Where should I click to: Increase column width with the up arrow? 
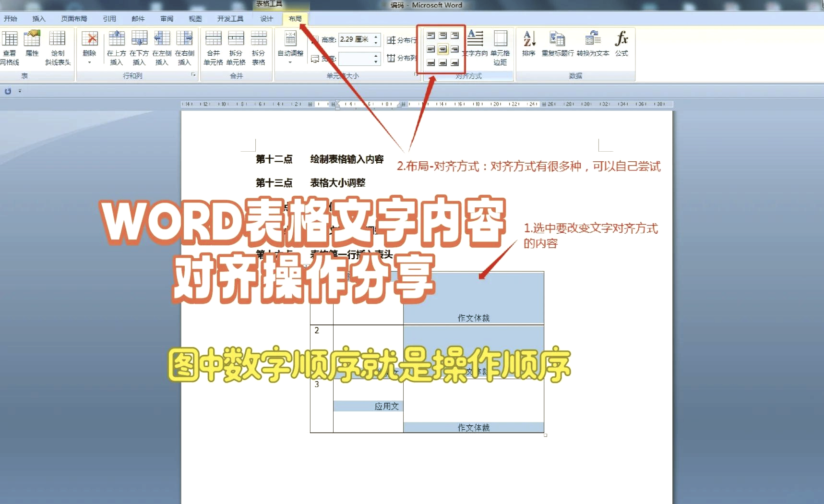click(x=376, y=56)
